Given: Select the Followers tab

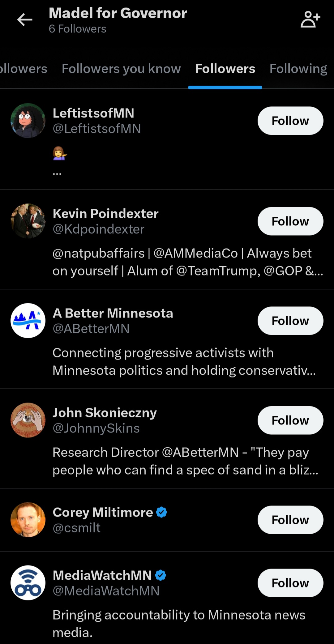Looking at the screenshot, I should tap(225, 69).
